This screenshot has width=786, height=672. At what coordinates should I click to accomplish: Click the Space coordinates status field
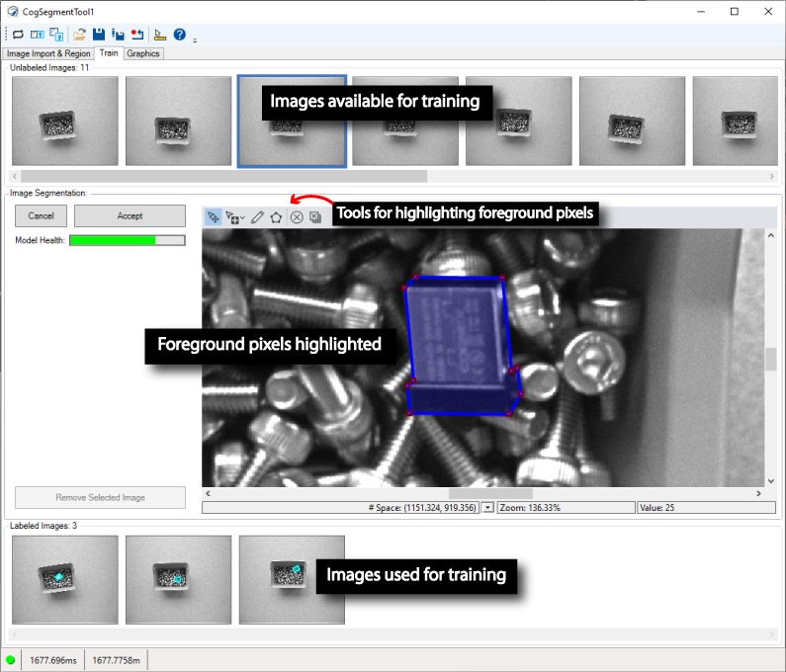pyautogui.click(x=340, y=508)
